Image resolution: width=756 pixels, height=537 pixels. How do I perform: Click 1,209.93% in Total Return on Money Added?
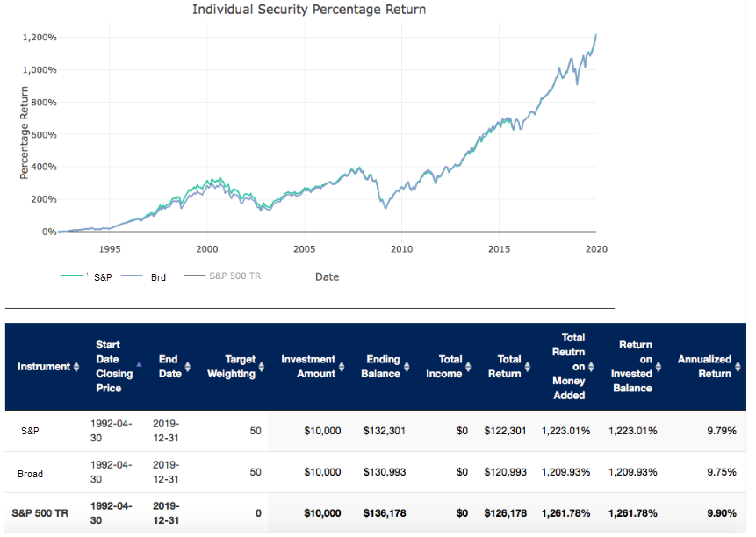(565, 472)
